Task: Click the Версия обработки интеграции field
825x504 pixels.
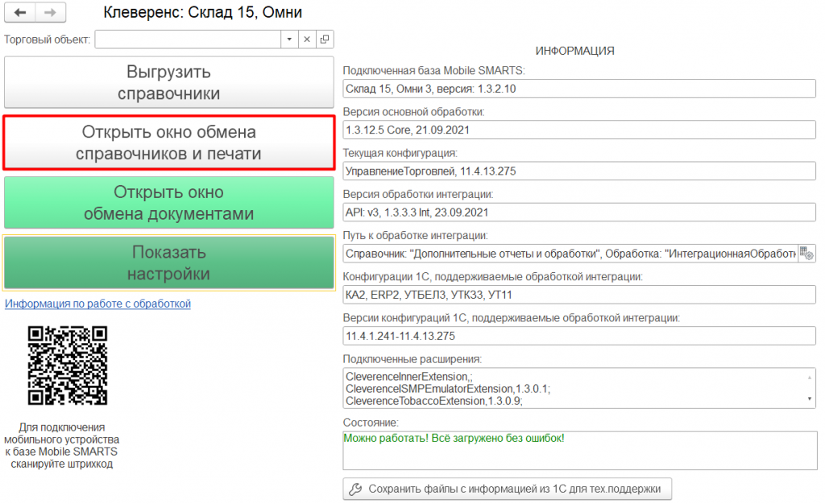Action: (x=579, y=213)
